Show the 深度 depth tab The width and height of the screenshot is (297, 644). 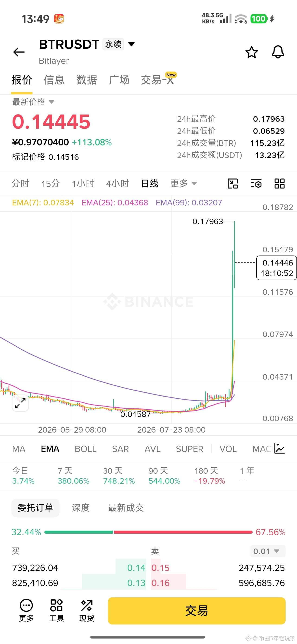coord(81,507)
